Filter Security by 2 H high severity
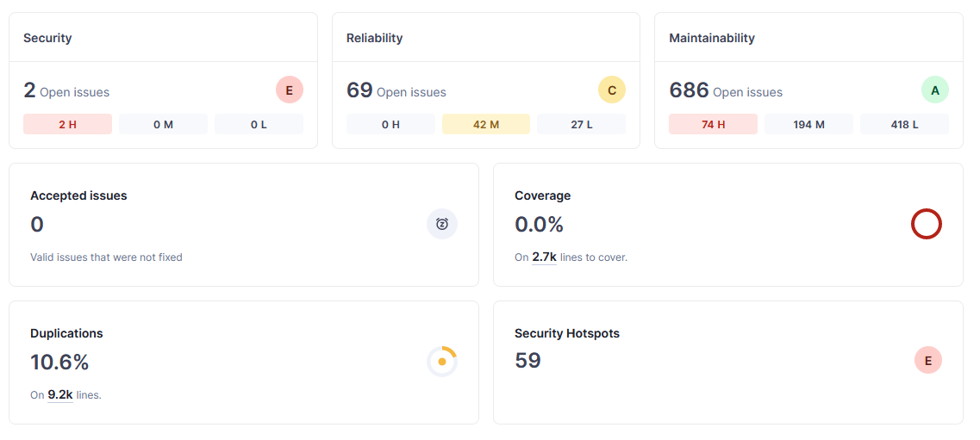The height and width of the screenshot is (440, 980). point(68,125)
